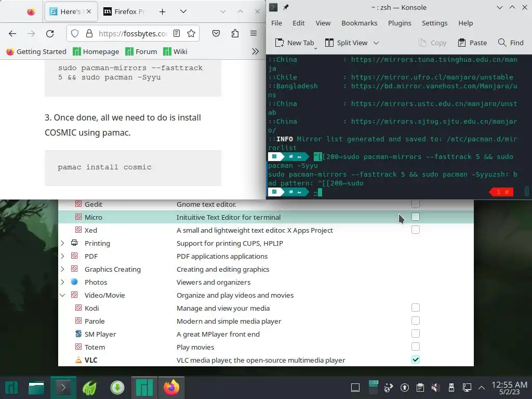Reload the Firefox page

(50, 33)
